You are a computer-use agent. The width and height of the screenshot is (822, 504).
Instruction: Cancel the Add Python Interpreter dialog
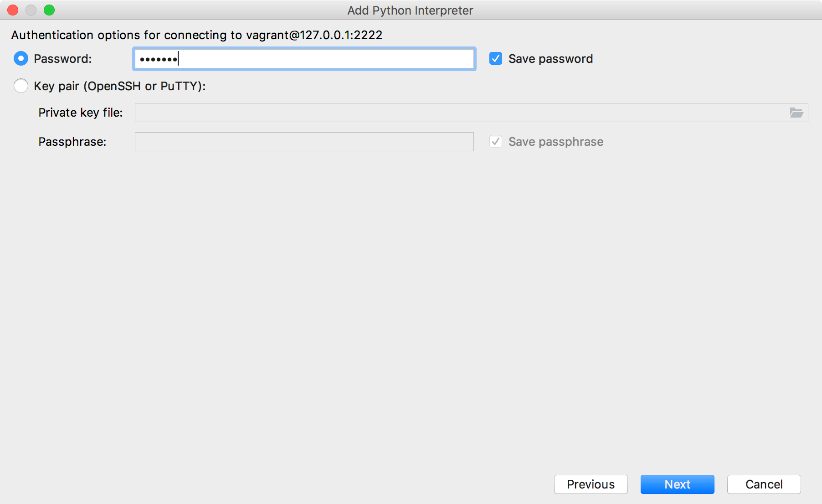tap(764, 484)
